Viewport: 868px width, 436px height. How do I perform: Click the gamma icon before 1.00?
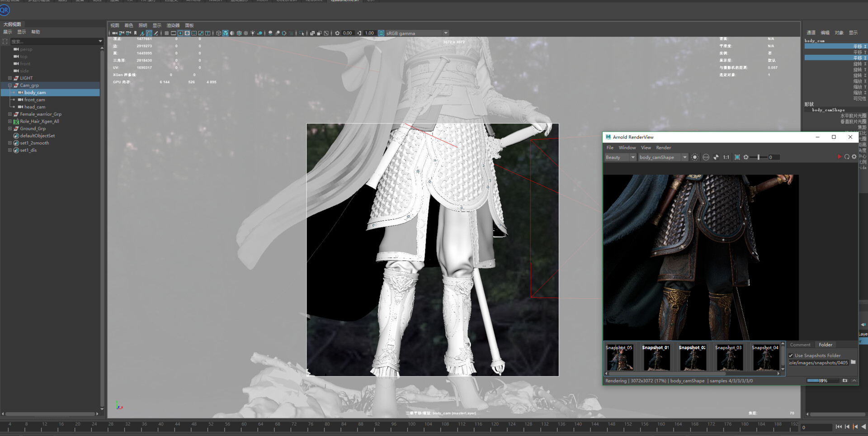coord(359,33)
